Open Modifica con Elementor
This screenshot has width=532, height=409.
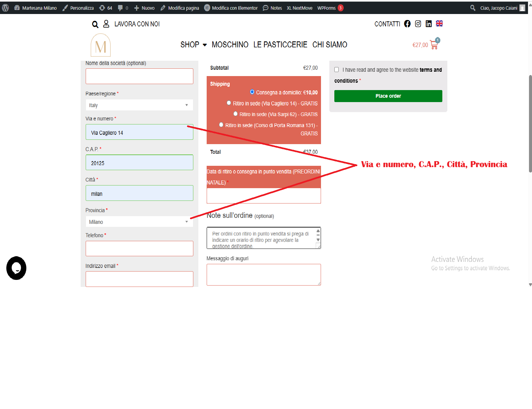(231, 8)
